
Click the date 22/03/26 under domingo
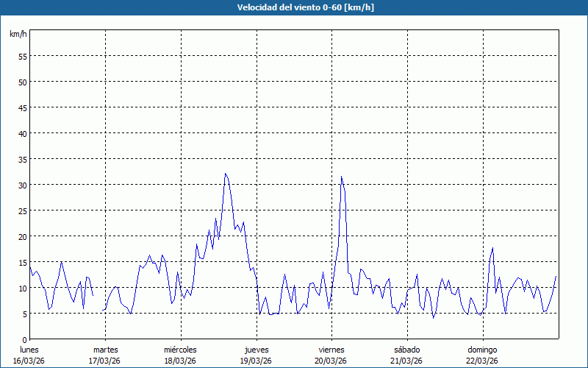482,361
